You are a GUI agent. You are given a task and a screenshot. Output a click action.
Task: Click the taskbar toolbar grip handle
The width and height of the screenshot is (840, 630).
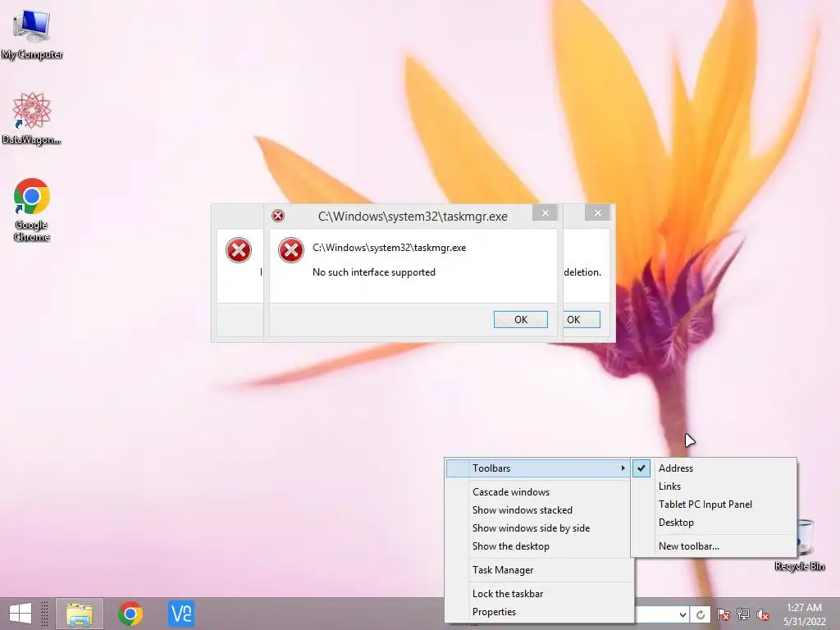[45, 614]
